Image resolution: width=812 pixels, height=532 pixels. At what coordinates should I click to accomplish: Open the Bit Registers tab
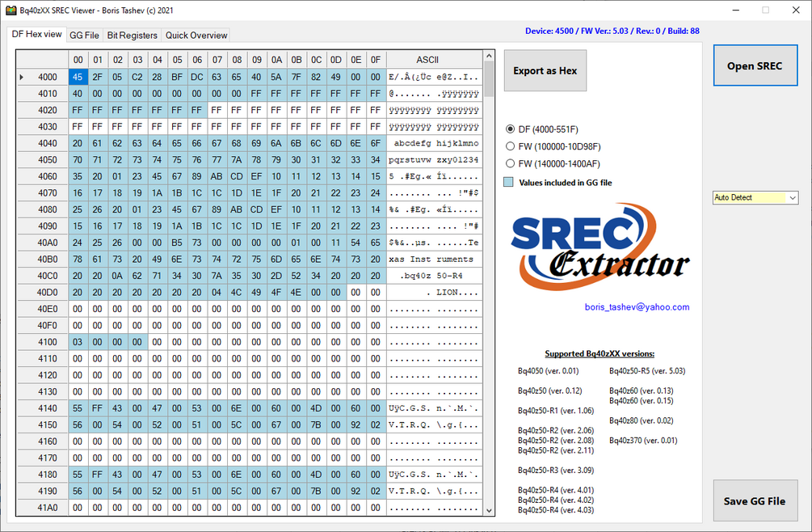click(131, 35)
